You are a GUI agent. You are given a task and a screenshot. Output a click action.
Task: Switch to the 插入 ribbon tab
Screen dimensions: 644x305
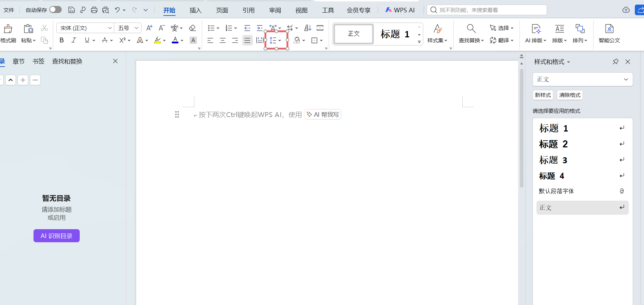[x=195, y=10]
